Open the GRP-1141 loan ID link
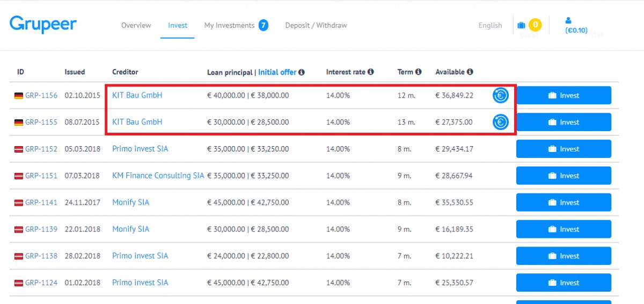 pos(41,202)
